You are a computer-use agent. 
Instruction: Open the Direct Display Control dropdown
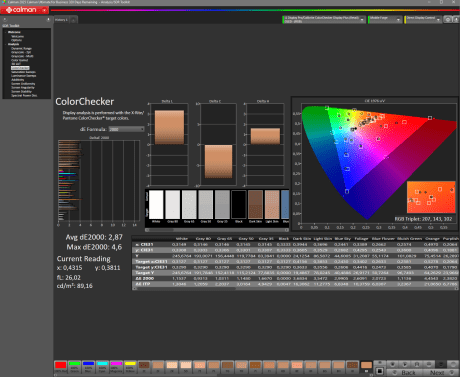click(423, 19)
